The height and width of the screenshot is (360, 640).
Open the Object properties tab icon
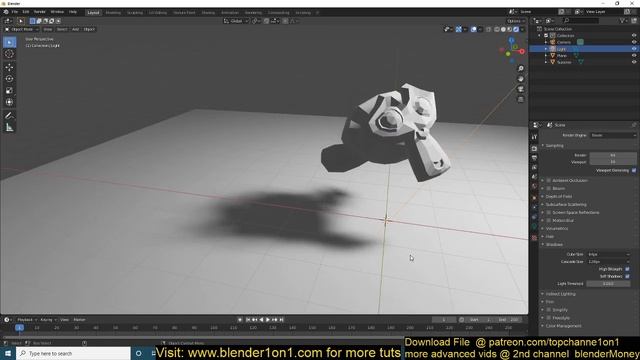pos(534,198)
